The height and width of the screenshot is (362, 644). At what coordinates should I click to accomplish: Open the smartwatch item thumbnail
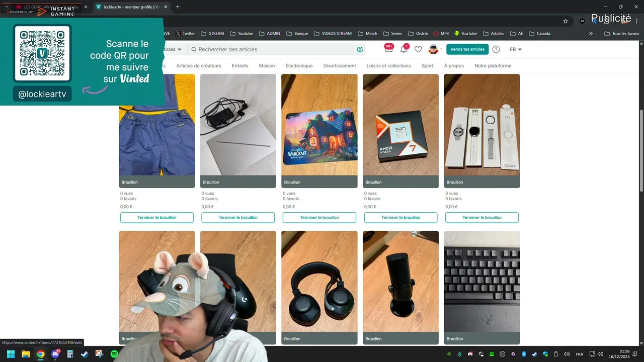[482, 131]
